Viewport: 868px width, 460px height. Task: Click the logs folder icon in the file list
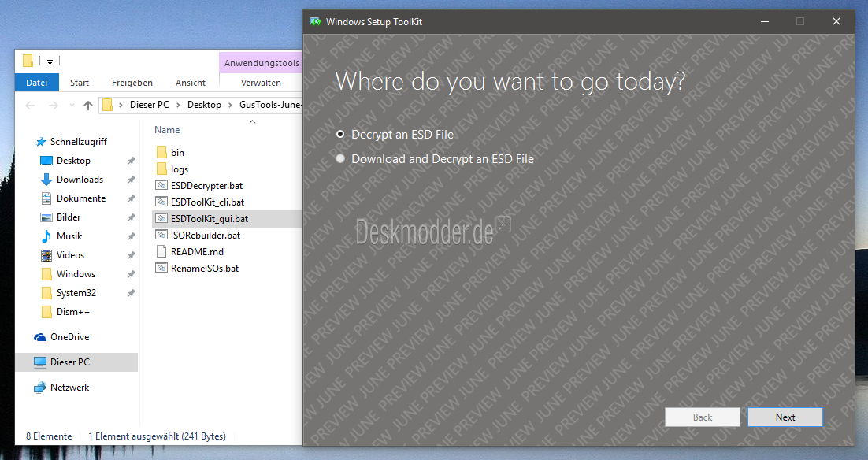tap(161, 169)
